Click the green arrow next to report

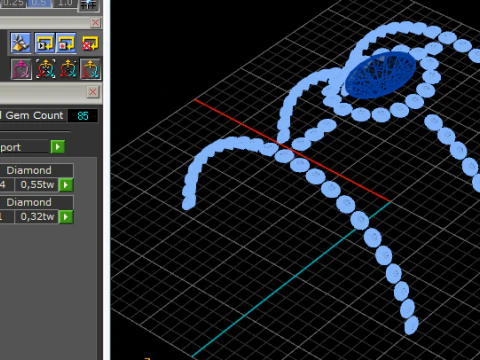point(58,147)
